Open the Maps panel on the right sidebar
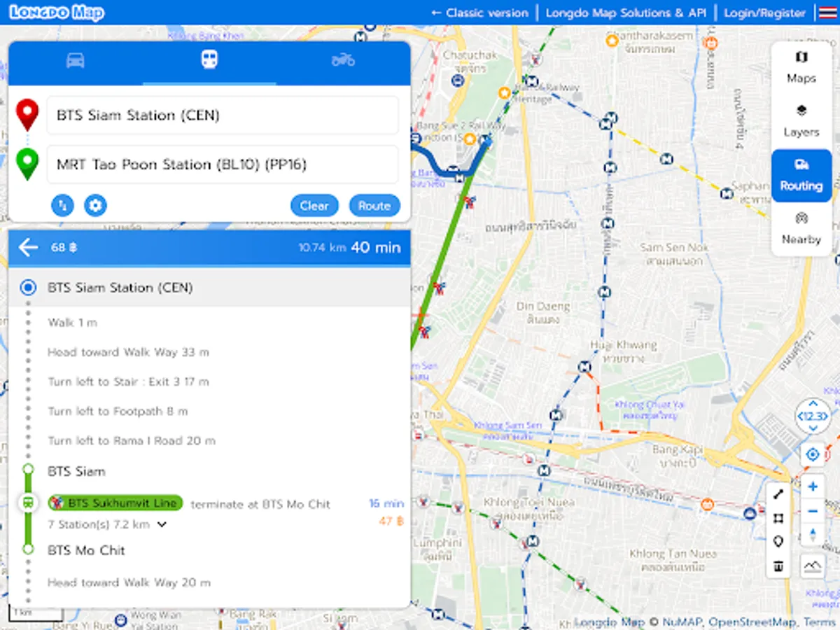 [x=801, y=67]
